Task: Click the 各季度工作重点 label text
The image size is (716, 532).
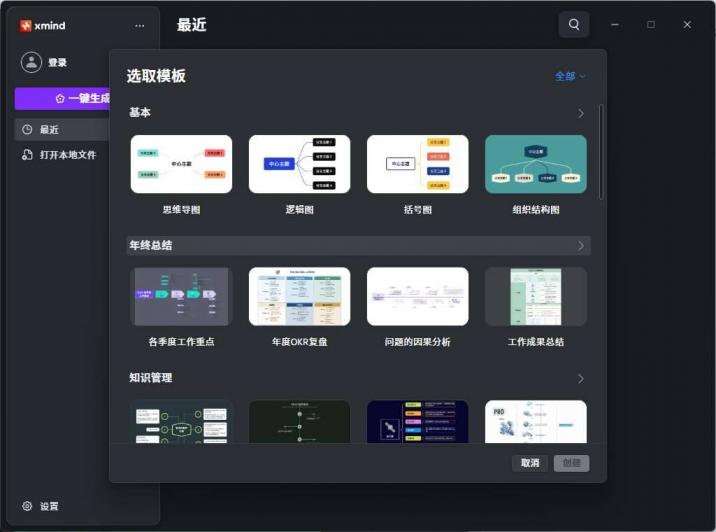Action: [181, 342]
